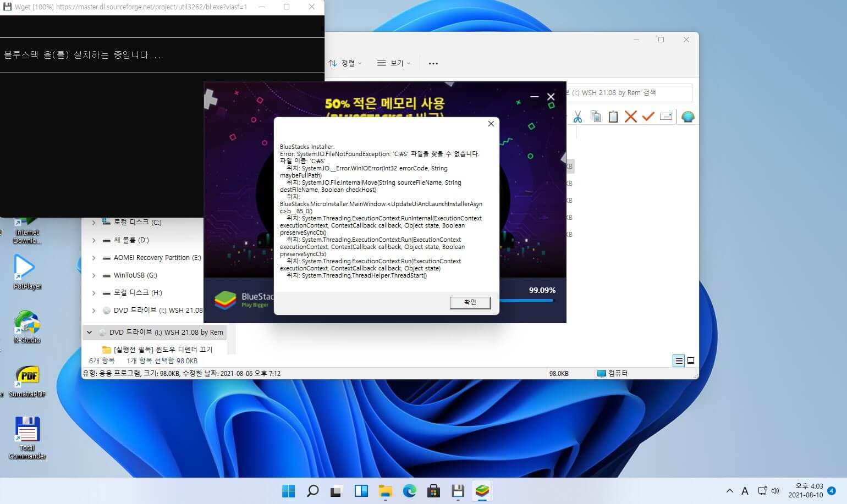Viewport: 847px width, 504px height.
Task: Open taskbar Search
Action: [x=312, y=491]
